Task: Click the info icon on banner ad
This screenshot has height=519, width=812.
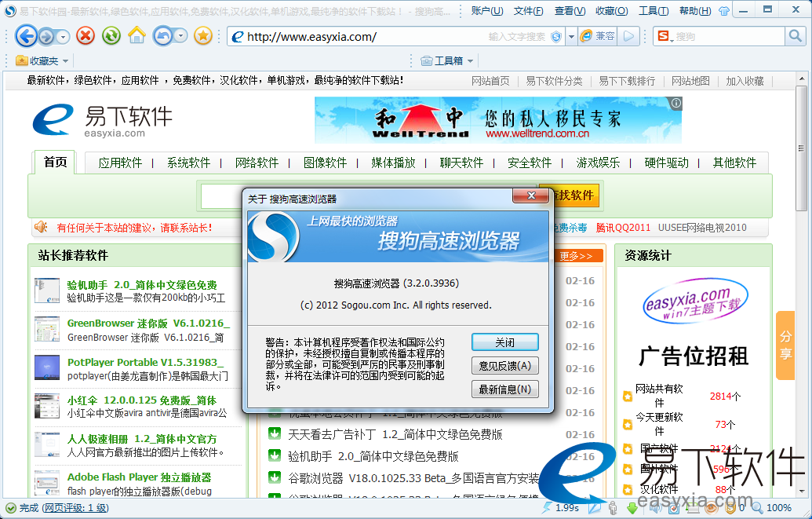Action: (675, 103)
